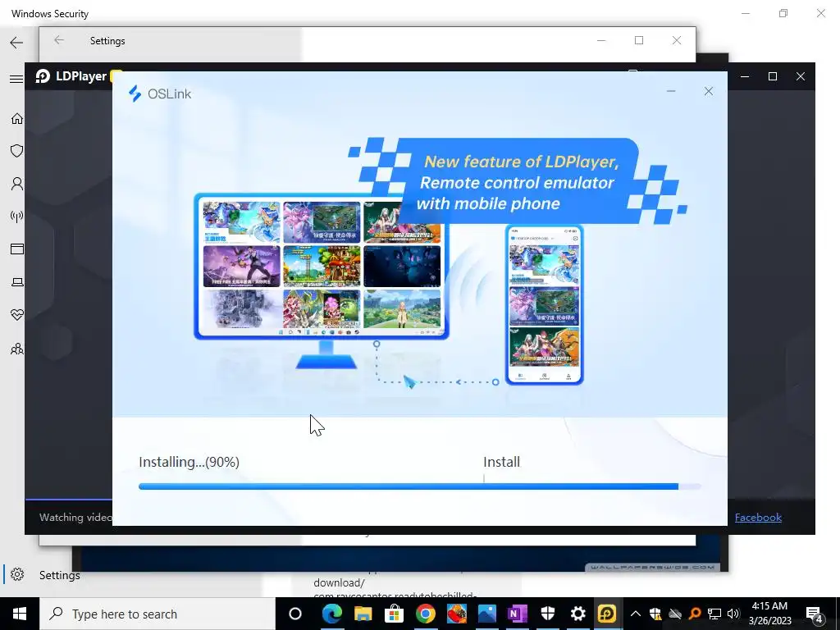Screen dimensions: 840x630
Task: Open Microsoft Store from taskbar
Action: click(x=394, y=614)
